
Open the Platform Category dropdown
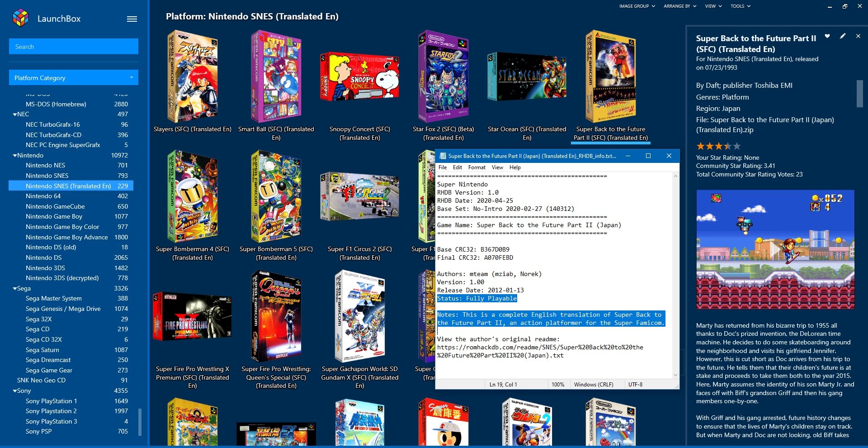[x=74, y=78]
